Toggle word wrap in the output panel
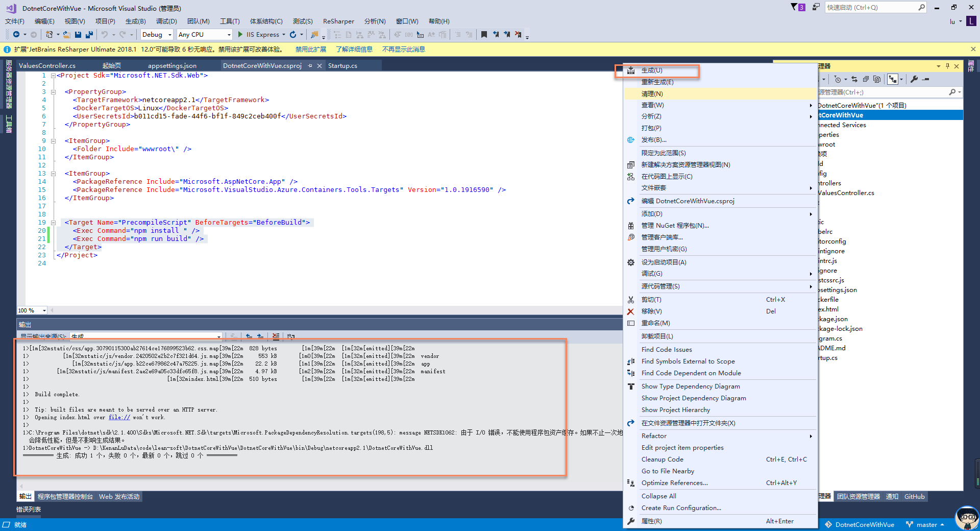The image size is (980, 531). pyautogui.click(x=291, y=336)
